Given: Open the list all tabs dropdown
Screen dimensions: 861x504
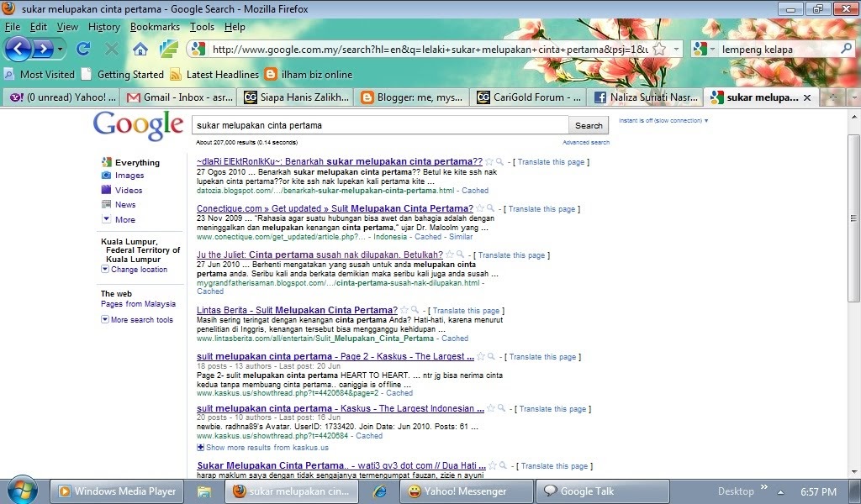Looking at the screenshot, I should 854,97.
